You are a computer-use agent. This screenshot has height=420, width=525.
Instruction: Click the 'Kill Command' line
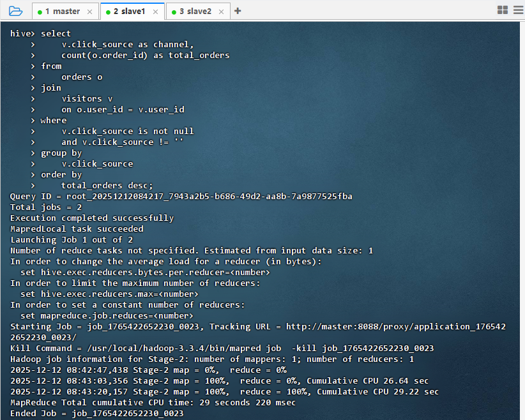coord(222,349)
